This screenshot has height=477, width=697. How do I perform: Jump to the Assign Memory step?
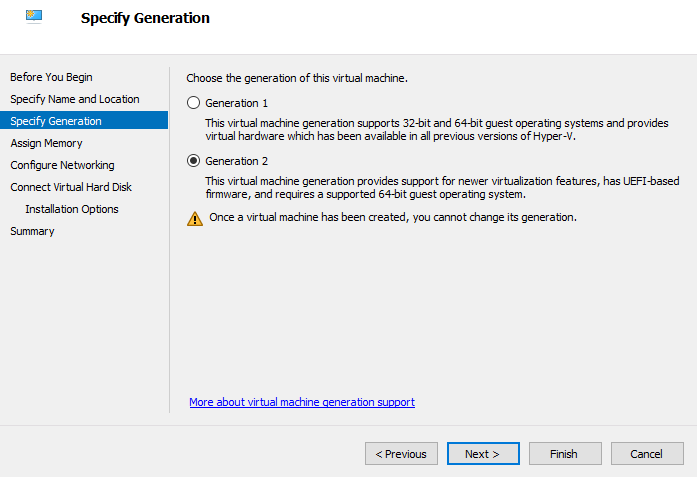47,143
